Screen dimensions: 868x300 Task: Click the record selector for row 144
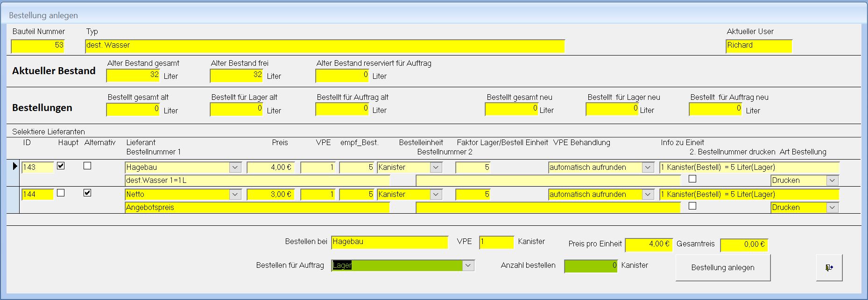14,200
